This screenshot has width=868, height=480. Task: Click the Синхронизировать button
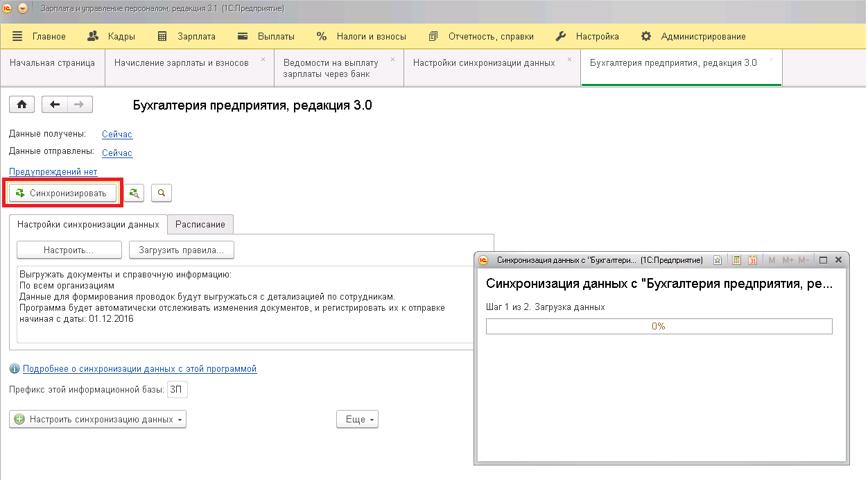click(62, 193)
